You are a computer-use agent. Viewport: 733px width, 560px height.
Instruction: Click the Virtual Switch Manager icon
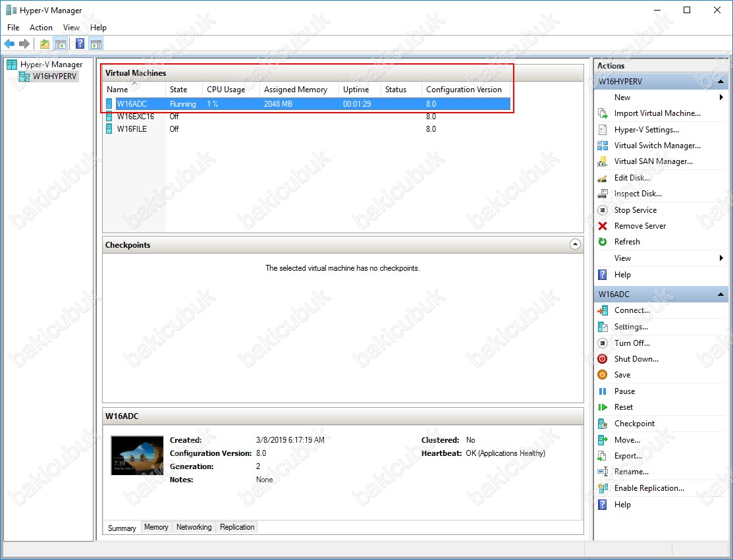coord(603,146)
